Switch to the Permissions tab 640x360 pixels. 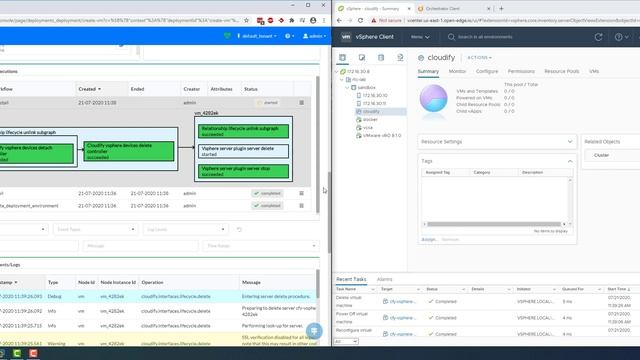(521, 71)
